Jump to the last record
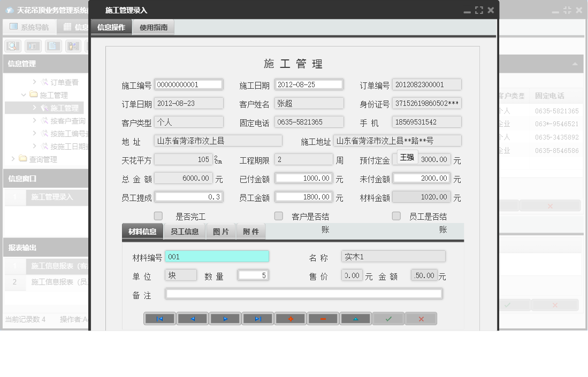 coord(258,318)
